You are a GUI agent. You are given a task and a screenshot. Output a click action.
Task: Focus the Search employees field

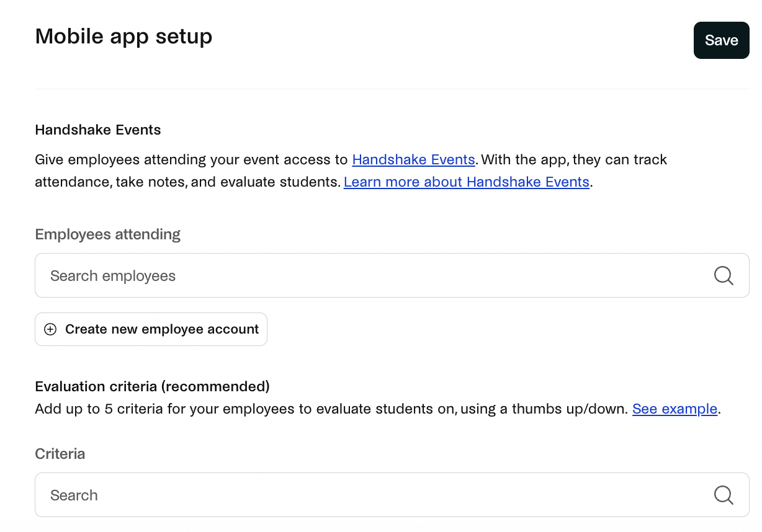point(392,275)
